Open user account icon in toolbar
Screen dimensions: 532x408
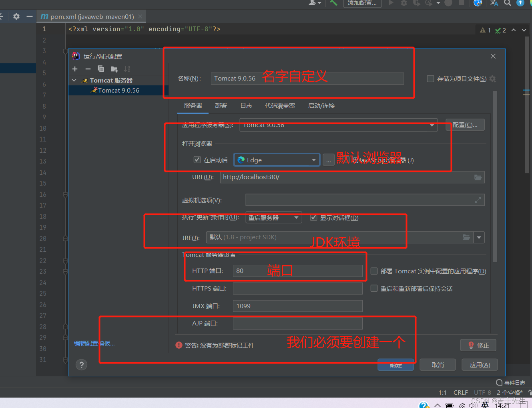(x=312, y=3)
